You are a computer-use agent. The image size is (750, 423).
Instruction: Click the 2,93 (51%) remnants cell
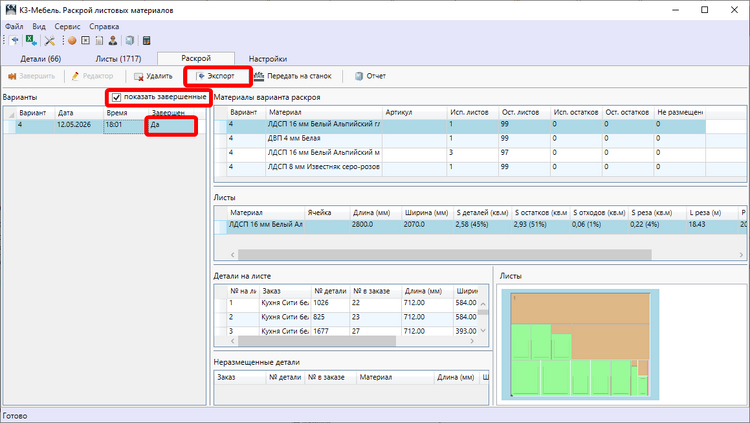[x=540, y=225]
